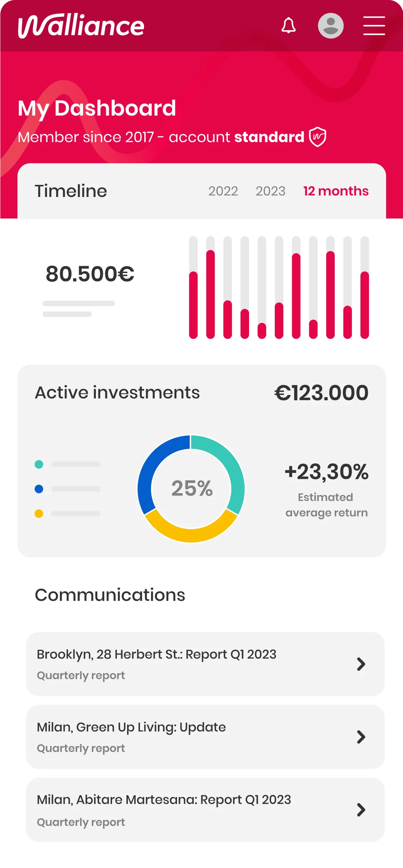Click the Walliance logo
This screenshot has width=403, height=868.
coord(81,26)
